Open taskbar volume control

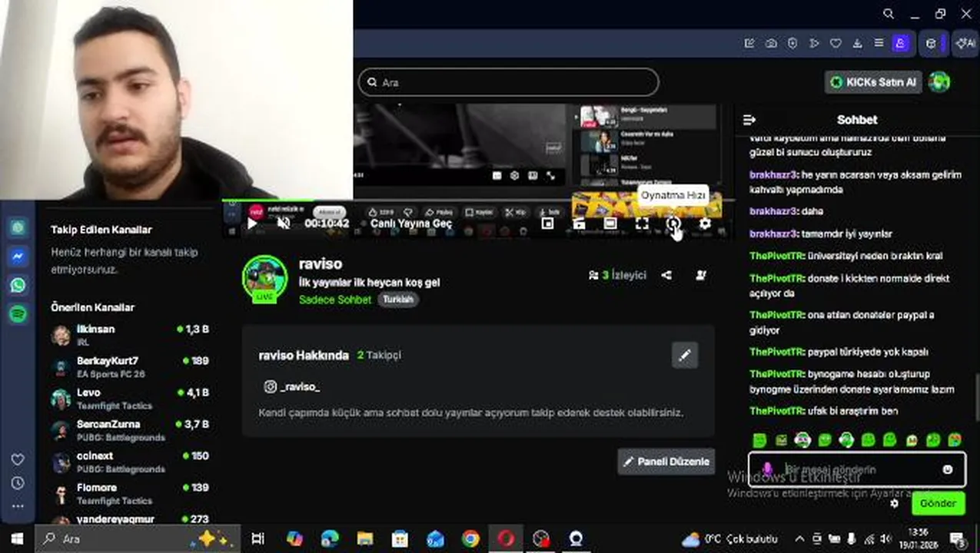[x=885, y=539]
